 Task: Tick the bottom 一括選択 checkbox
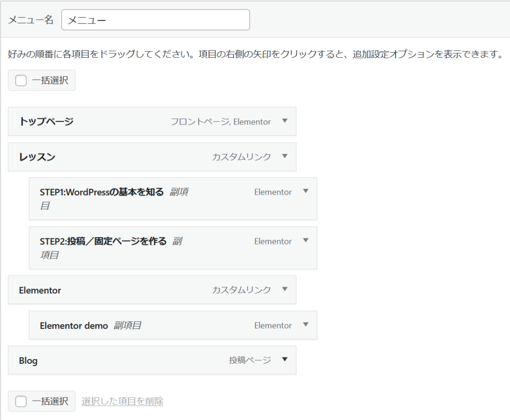(x=21, y=401)
